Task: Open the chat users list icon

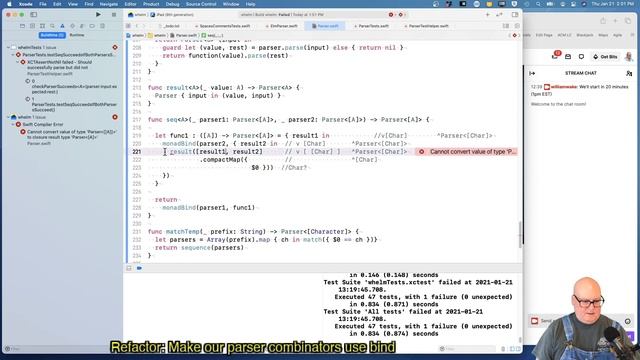Action: (x=629, y=73)
